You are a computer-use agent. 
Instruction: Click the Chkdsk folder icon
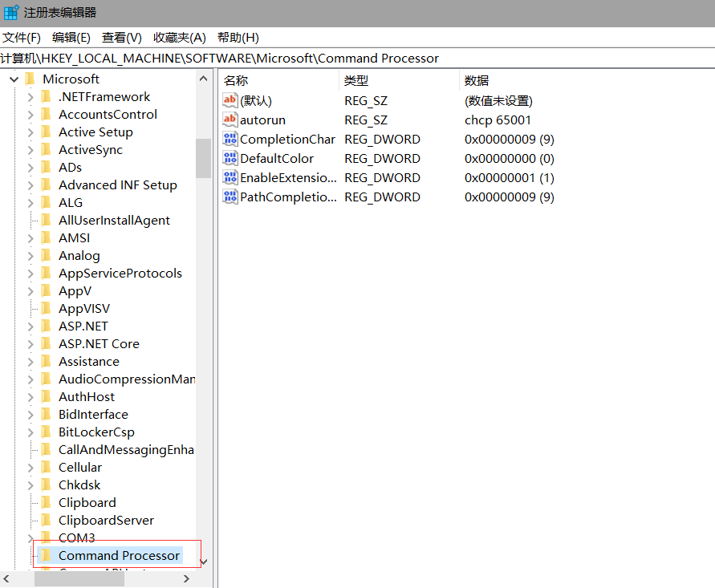pyautogui.click(x=46, y=485)
